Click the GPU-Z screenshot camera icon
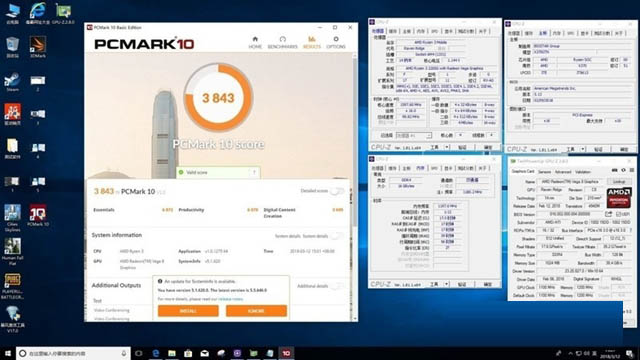 tap(615, 170)
